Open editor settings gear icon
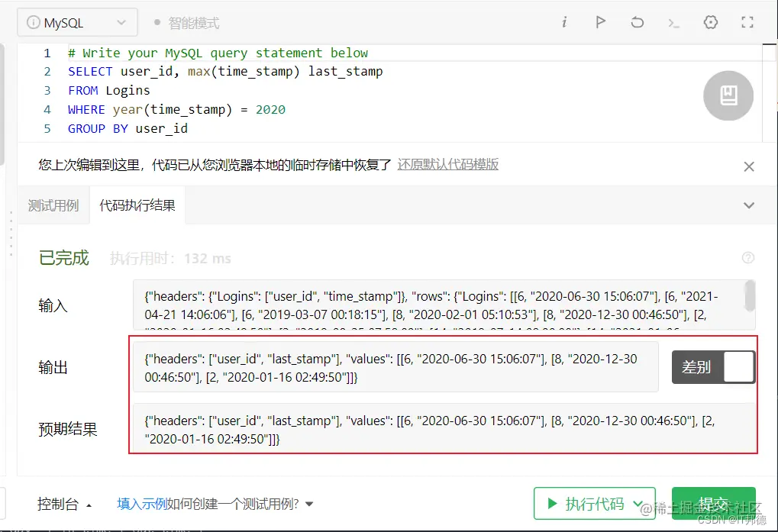 pyautogui.click(x=711, y=22)
